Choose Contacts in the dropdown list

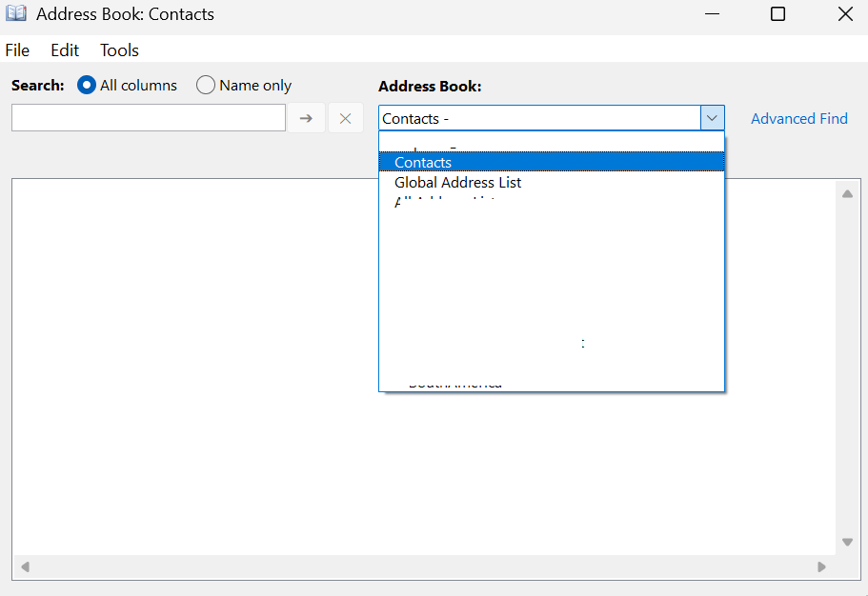552,162
